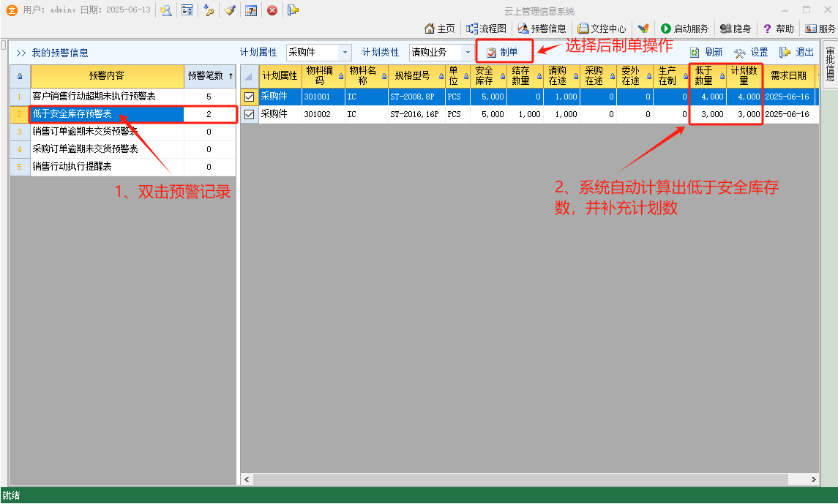Screen dimensions: 838x504
Task: Uncheck the checkbox for material 301002
Action: pos(250,114)
